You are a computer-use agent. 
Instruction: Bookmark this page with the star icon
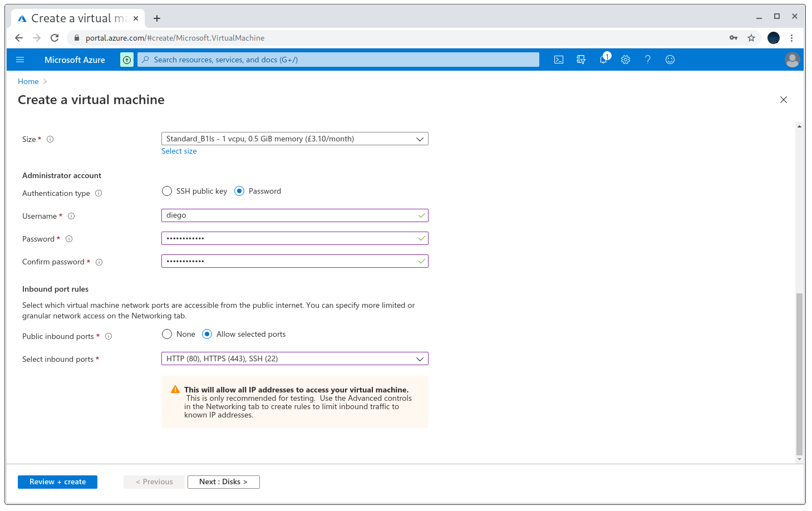pyautogui.click(x=751, y=38)
